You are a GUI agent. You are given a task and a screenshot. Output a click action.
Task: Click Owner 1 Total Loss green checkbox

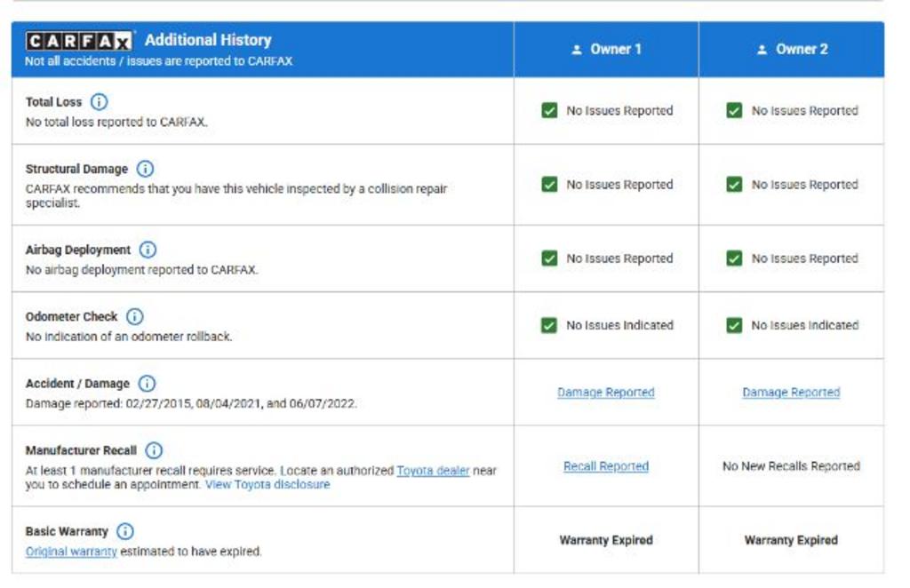[x=549, y=111]
